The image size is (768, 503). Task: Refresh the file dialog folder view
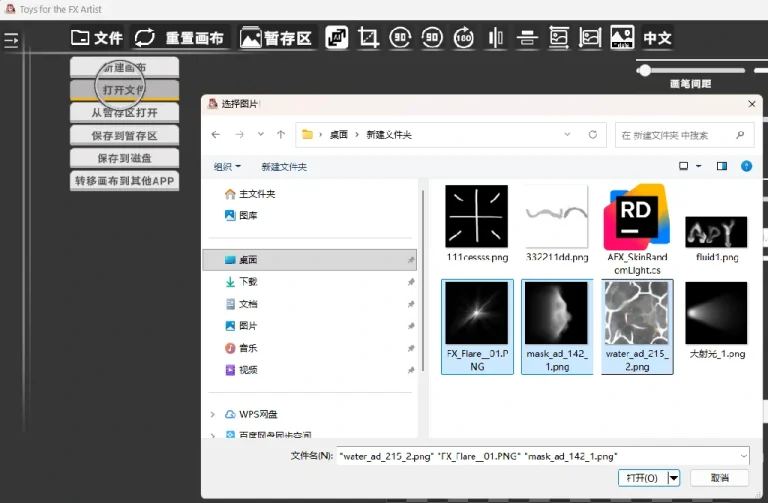click(593, 134)
